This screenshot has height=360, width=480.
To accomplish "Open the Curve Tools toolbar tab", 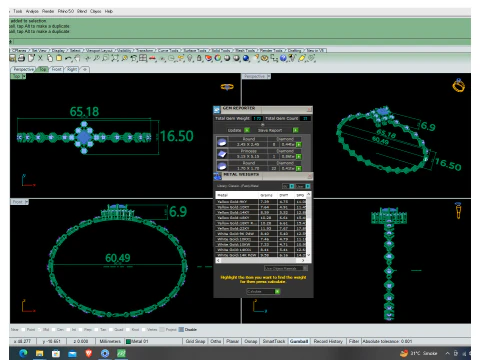I will coord(168,50).
